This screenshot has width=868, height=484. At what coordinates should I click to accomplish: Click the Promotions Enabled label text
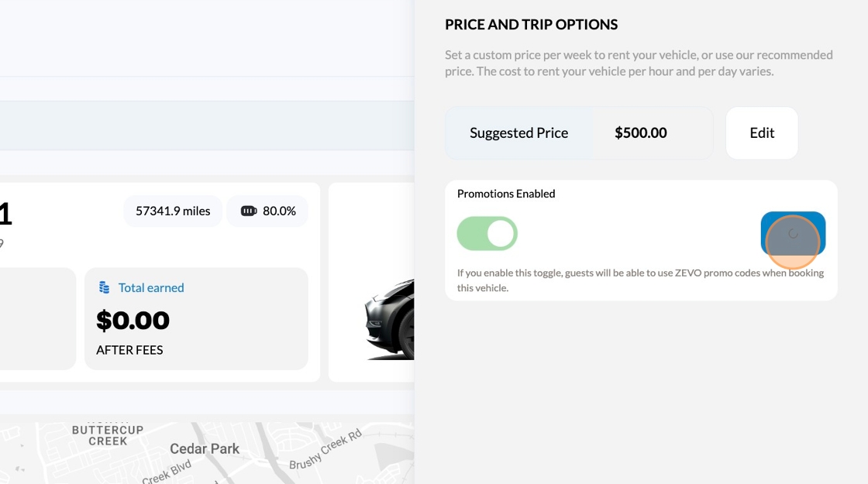click(x=506, y=194)
